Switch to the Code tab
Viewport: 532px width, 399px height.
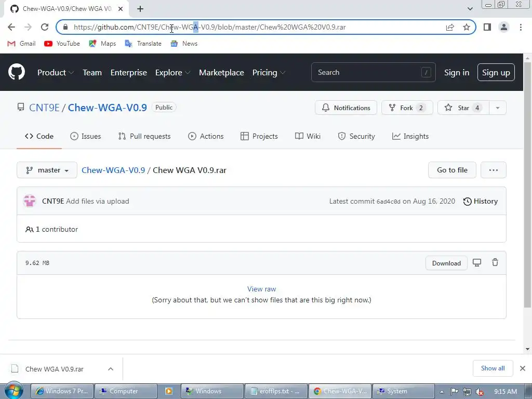coord(39,136)
